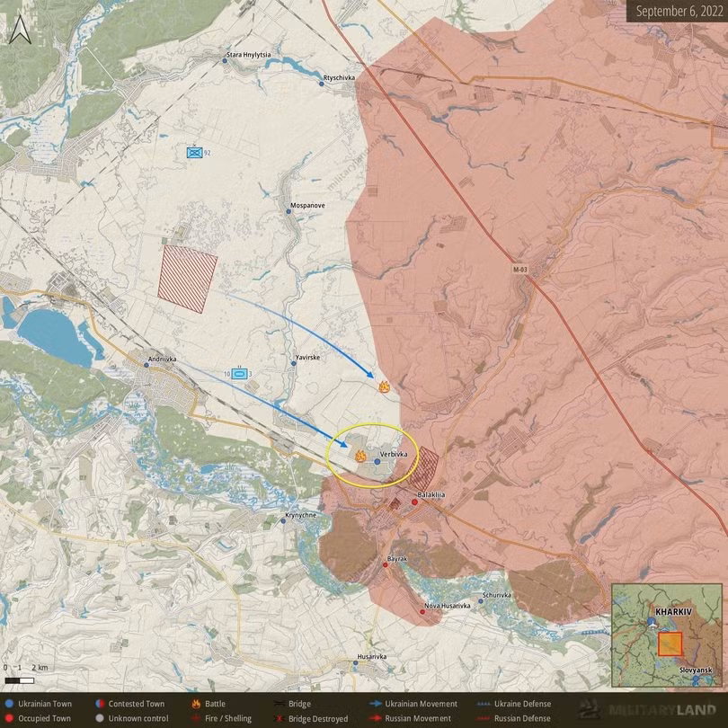Click the black-and-white scale bar
Image resolution: width=728 pixels, height=728 pixels.
[x=20, y=680]
